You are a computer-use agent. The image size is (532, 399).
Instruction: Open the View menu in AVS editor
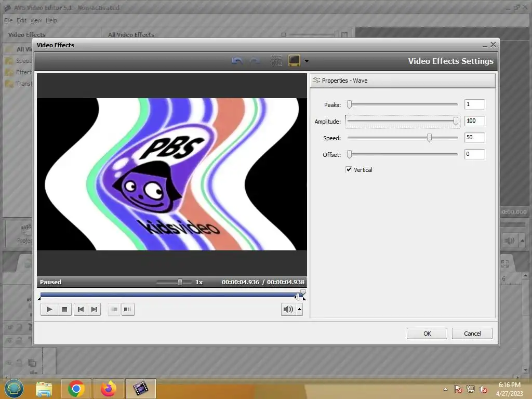click(36, 20)
